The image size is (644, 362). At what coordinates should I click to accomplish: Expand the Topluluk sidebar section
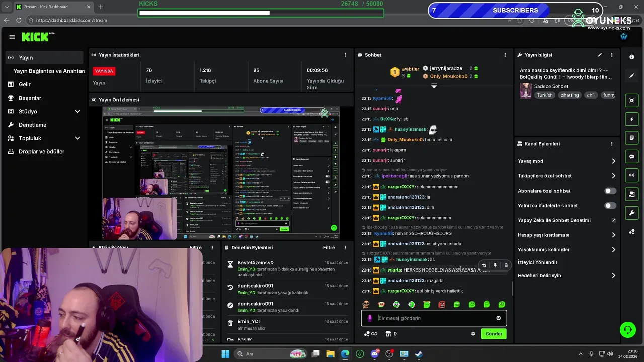tap(77, 138)
